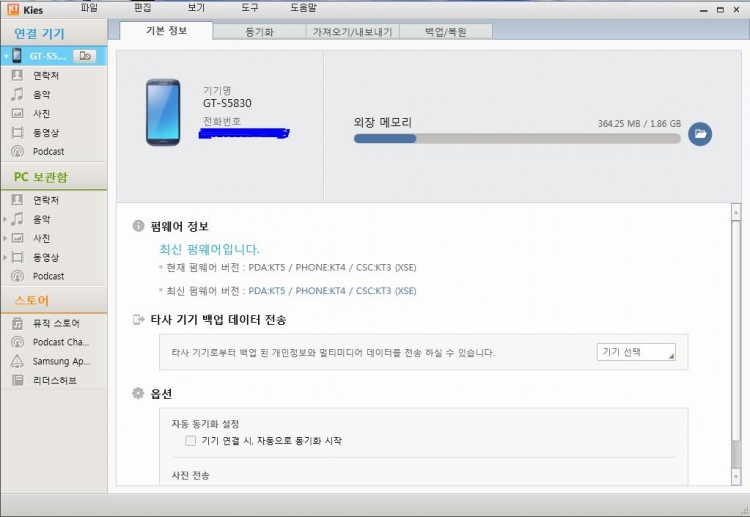Open external memory folder button
The width and height of the screenshot is (750, 517).
click(700, 134)
